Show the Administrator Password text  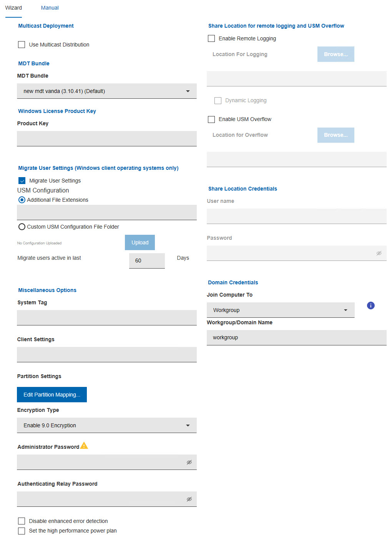(x=189, y=462)
